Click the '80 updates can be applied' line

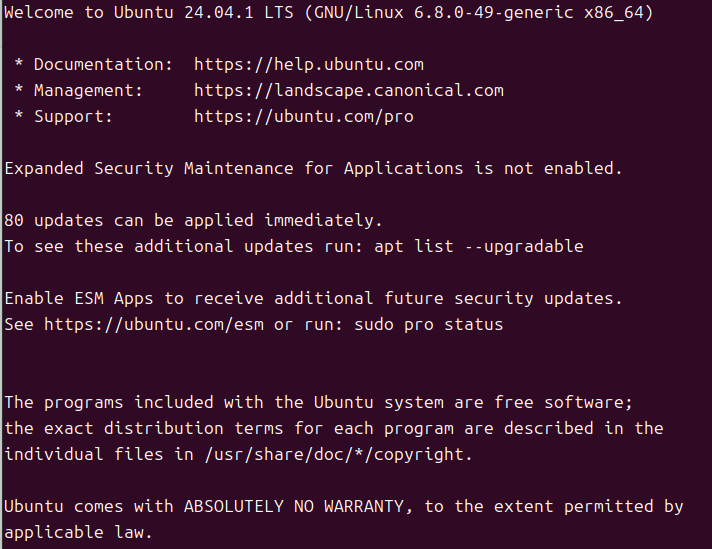[193, 221]
